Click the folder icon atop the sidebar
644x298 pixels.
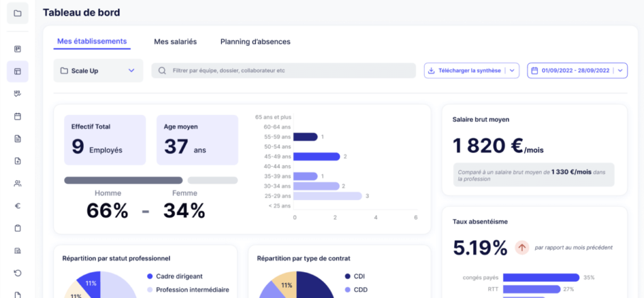17,13
